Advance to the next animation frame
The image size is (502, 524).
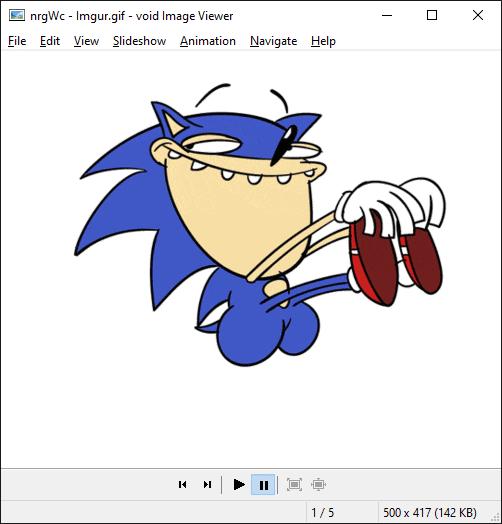tap(207, 484)
